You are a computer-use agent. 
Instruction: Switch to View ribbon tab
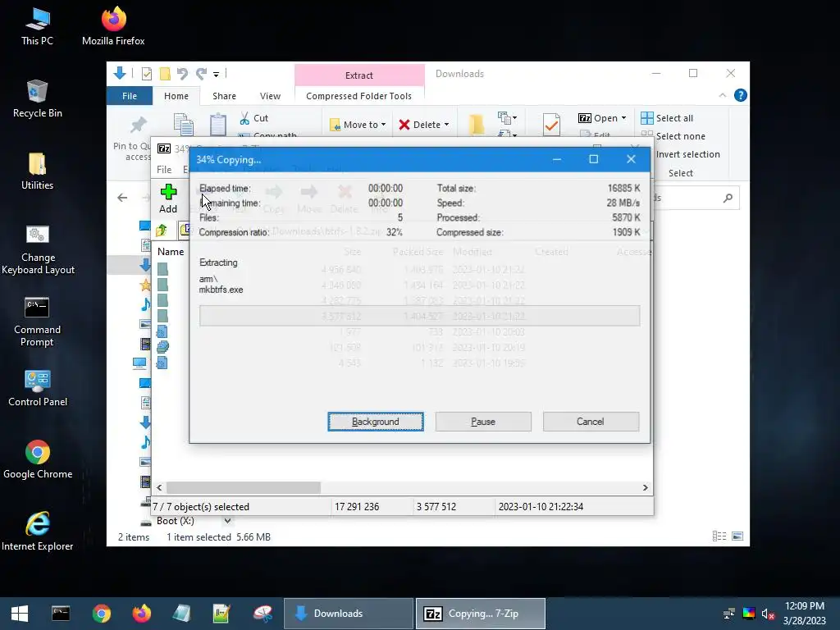pos(270,96)
